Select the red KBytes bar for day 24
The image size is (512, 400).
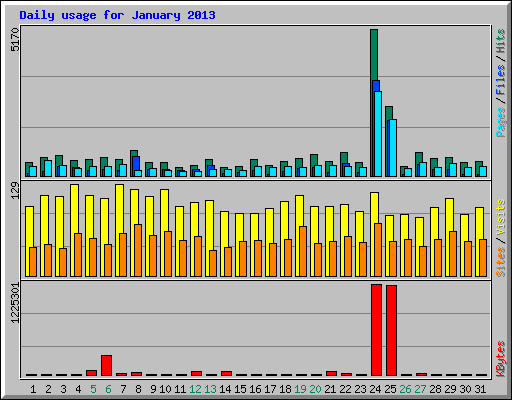coord(376,330)
